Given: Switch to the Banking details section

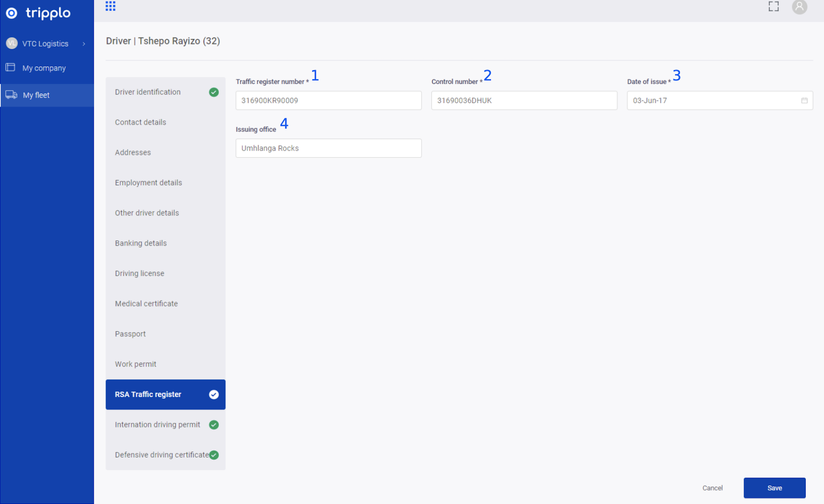Looking at the screenshot, I should 141,243.
